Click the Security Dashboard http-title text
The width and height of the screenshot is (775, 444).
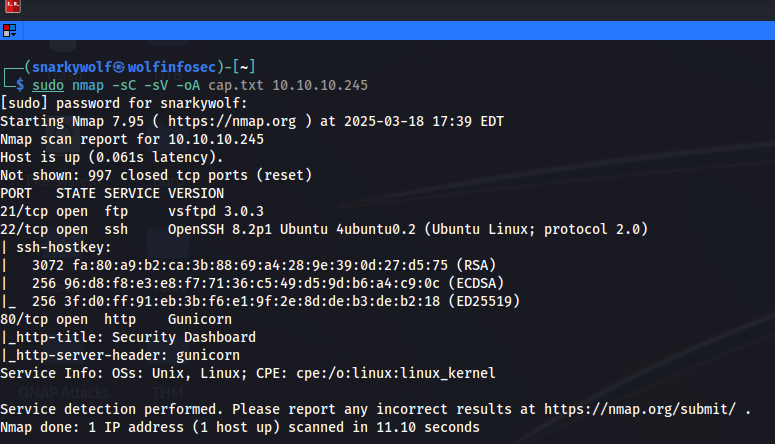tap(184, 337)
